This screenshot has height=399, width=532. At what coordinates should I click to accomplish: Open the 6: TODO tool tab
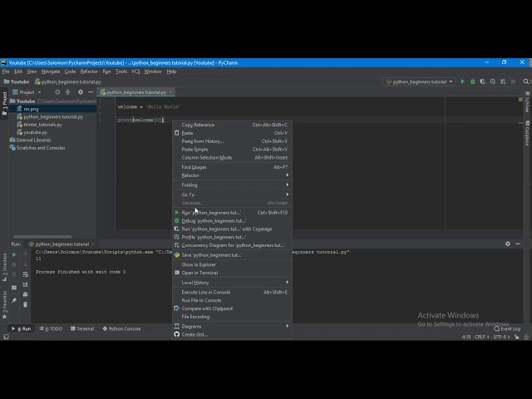(51, 329)
